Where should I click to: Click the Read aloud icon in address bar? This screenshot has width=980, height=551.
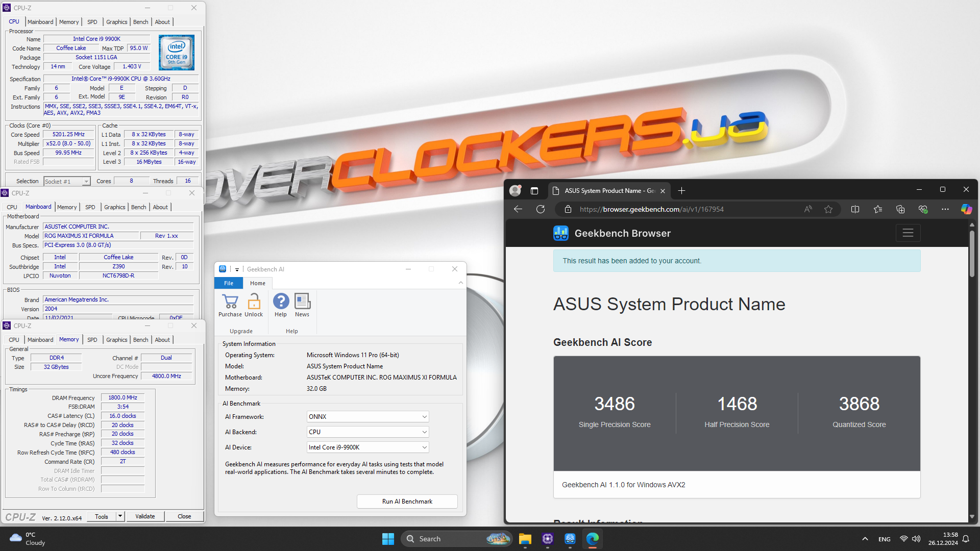pos(808,209)
